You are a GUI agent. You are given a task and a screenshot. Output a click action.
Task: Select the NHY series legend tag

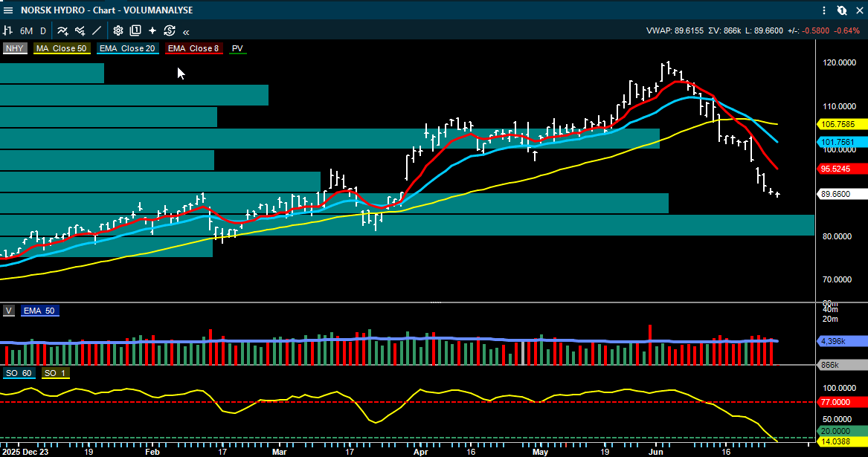coord(15,48)
